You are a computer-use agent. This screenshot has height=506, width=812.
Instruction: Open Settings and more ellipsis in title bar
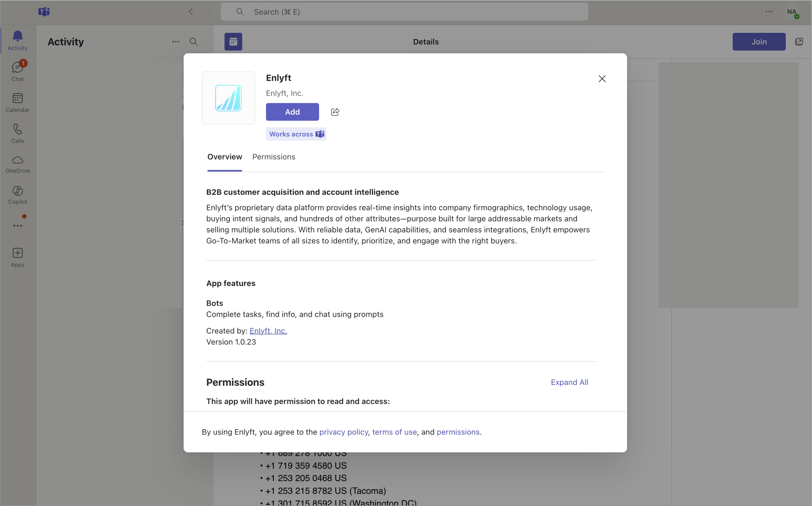[769, 12]
